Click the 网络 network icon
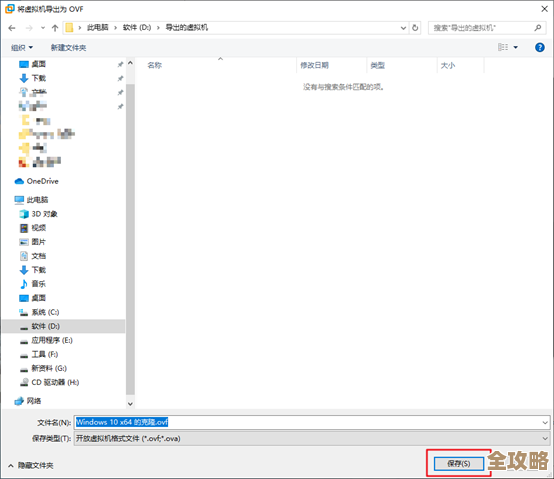Image resolution: width=554 pixels, height=479 pixels. [19, 401]
